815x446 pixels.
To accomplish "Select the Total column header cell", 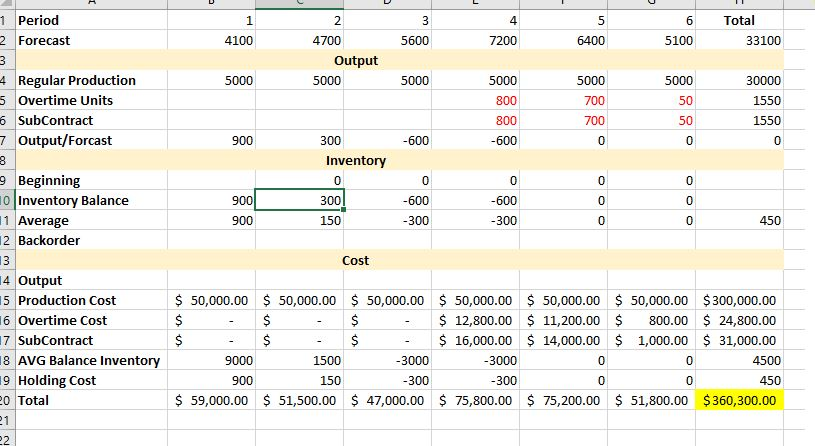I will coord(739,20).
